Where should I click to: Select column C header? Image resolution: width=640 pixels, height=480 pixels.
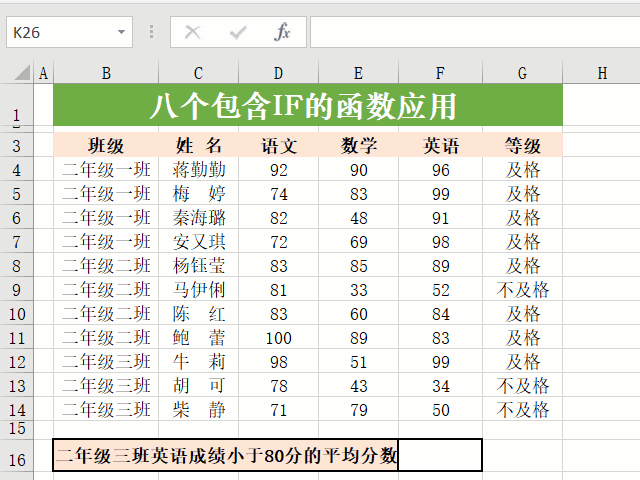pyautogui.click(x=198, y=73)
